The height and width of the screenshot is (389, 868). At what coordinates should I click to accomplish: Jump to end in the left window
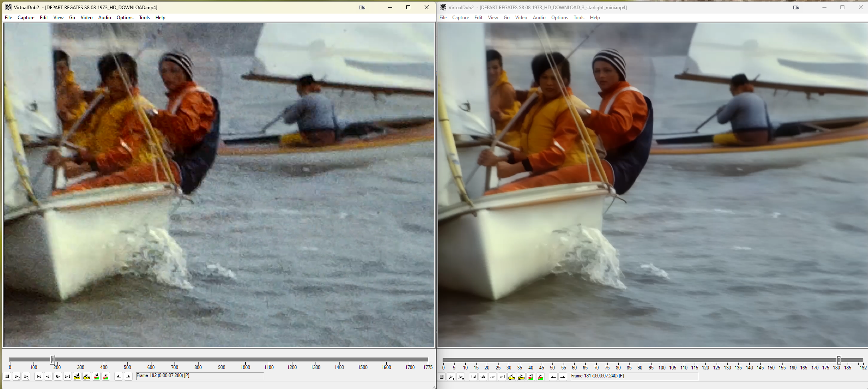(68, 377)
